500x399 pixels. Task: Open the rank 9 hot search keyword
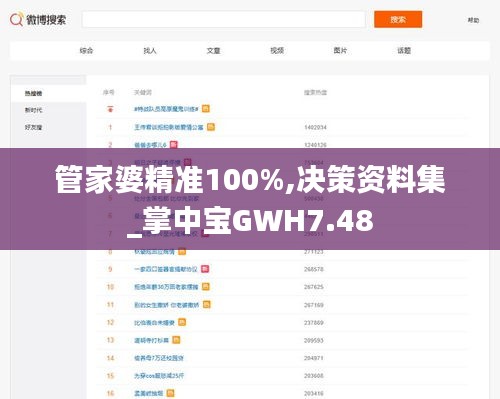[x=166, y=269]
